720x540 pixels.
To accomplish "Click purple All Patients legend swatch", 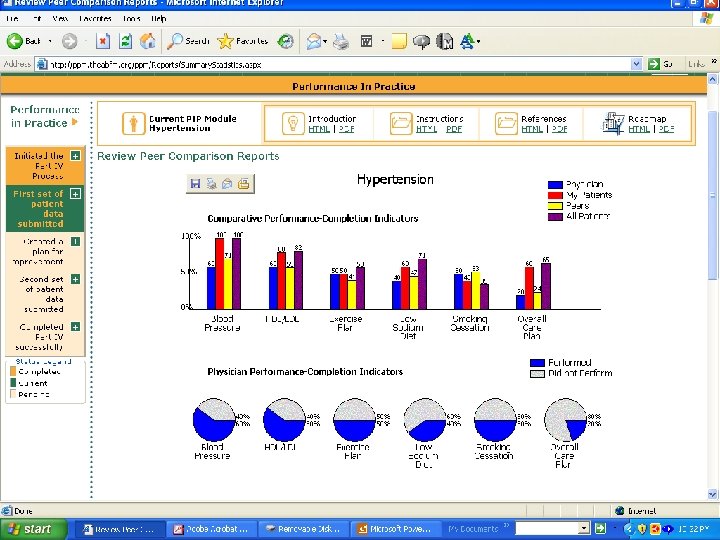I will [x=555, y=217].
